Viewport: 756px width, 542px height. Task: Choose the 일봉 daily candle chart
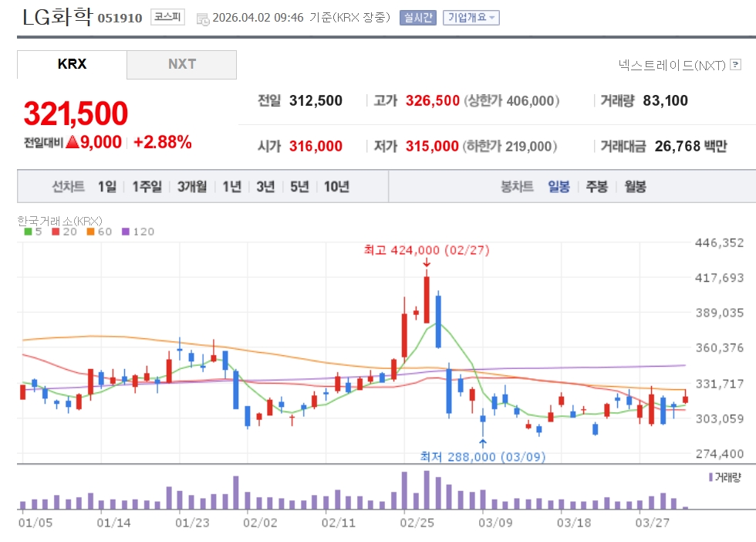point(559,186)
